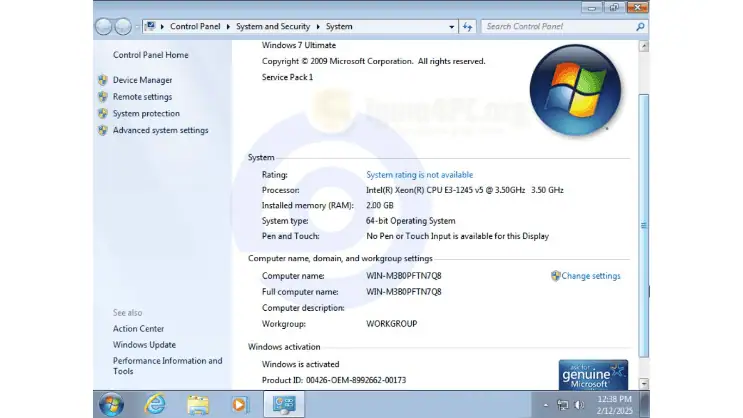The height and width of the screenshot is (418, 743).
Task: Open Device Manager from the left pane
Action: point(142,80)
